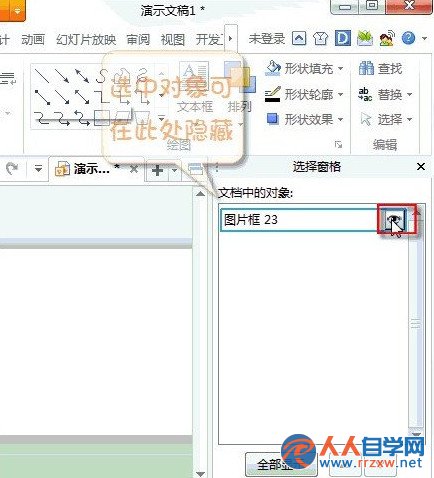Switch to the 动画 ribbon tab
The width and height of the screenshot is (434, 478).
click(x=33, y=40)
